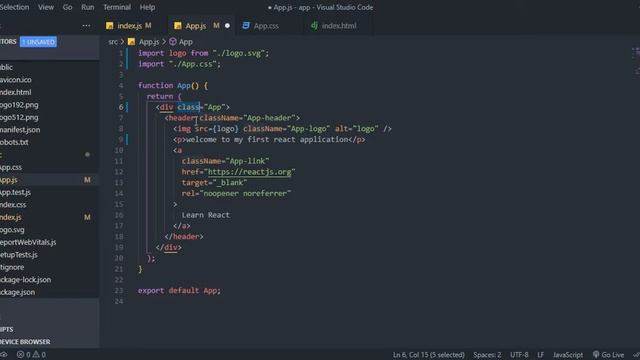Open package.json in the explorer
640x360 pixels.
(x=17, y=292)
